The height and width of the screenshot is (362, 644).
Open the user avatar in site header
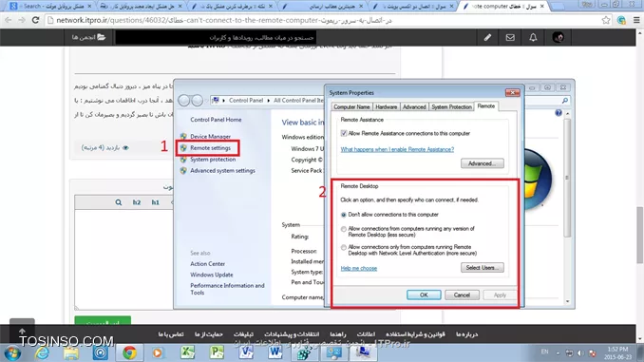558,37
